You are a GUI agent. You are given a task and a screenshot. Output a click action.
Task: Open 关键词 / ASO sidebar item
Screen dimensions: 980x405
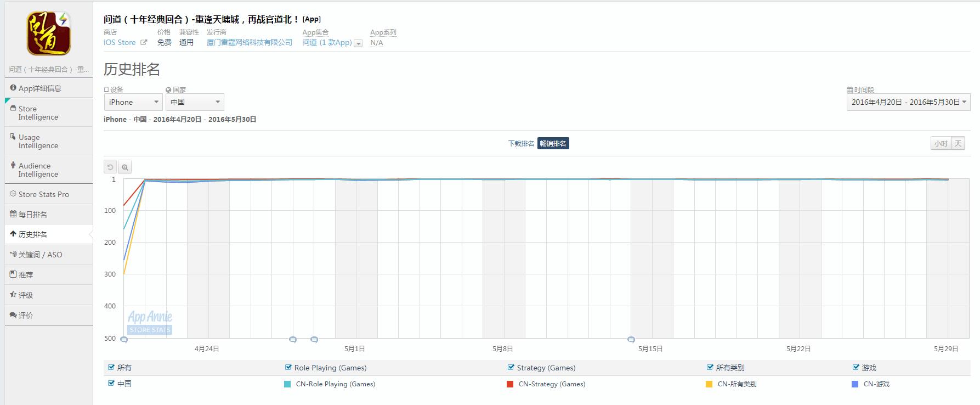click(40, 255)
